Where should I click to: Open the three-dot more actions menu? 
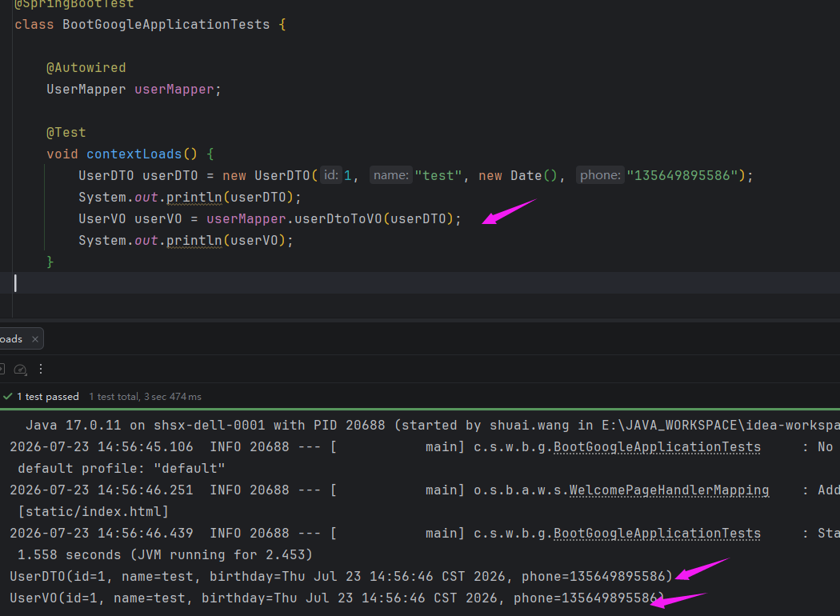(41, 369)
